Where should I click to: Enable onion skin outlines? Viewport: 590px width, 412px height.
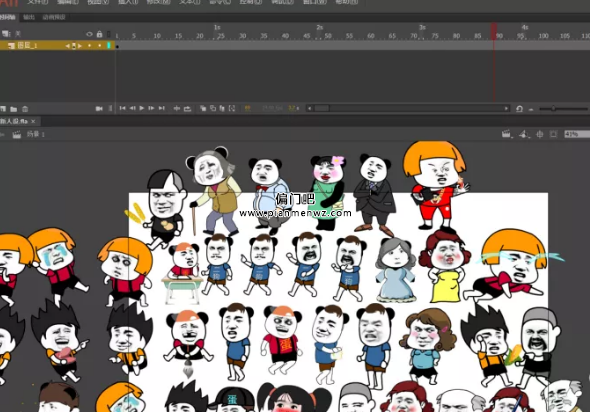point(213,109)
